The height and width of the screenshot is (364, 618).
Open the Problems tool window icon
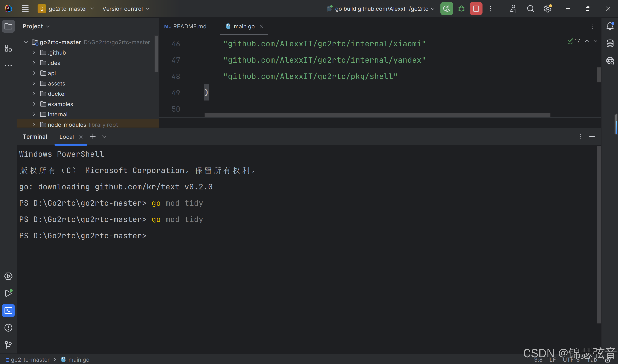click(8, 327)
